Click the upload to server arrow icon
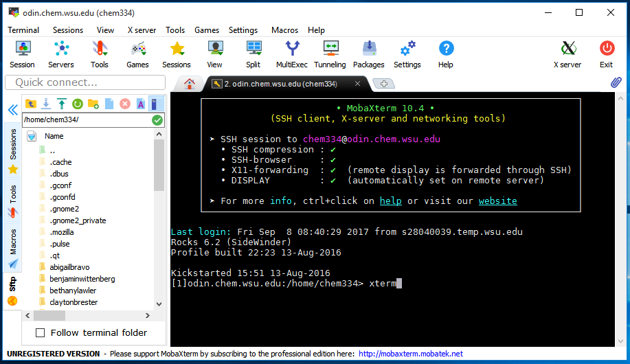 point(62,104)
